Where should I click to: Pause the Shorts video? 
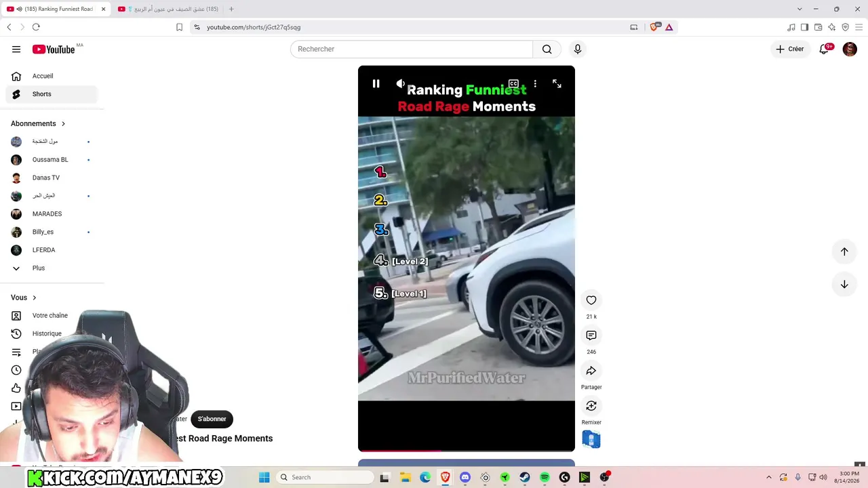tap(376, 83)
